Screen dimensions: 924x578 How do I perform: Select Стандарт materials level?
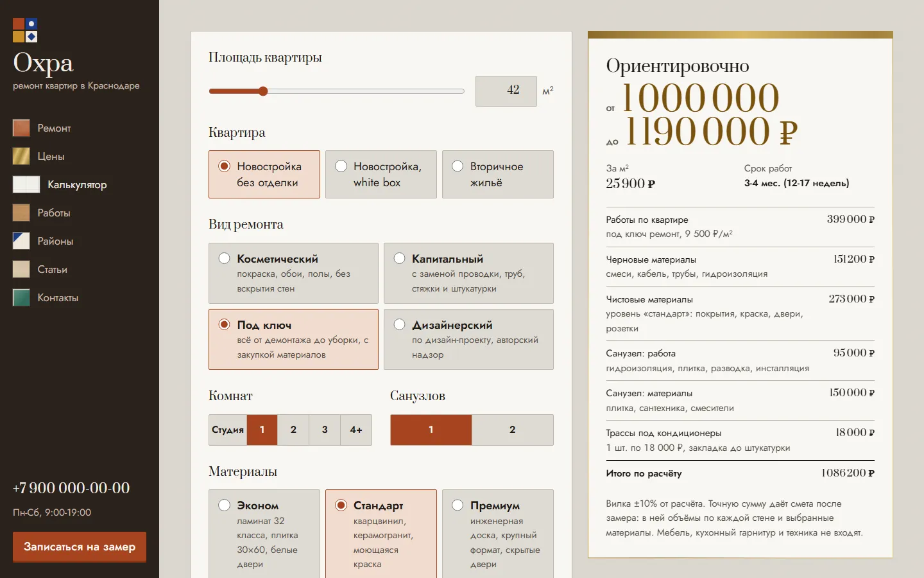tap(381, 534)
